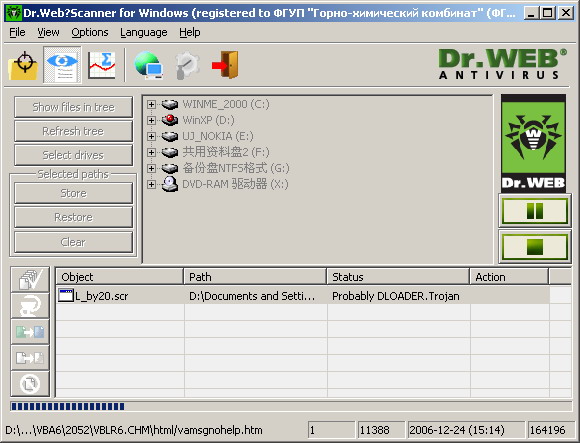Click the Dr.WEB Antivirus brand logo
The width and height of the screenshot is (580, 443).
click(502, 64)
